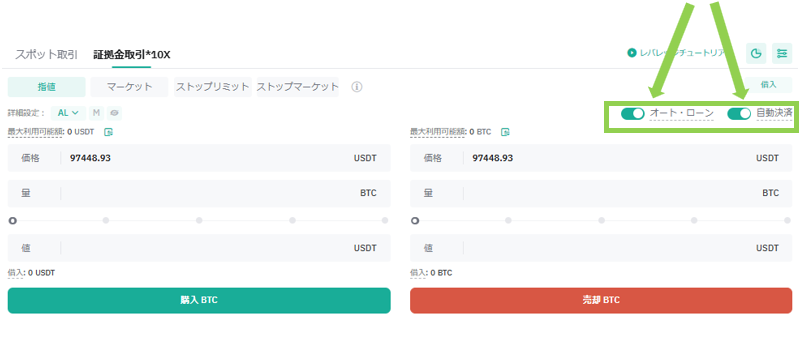Click the midpoint dot on the buy slider

199,221
